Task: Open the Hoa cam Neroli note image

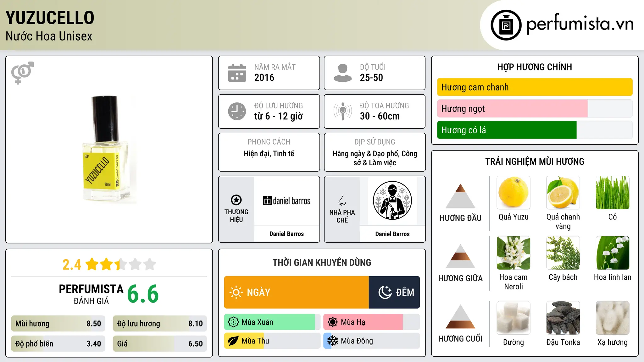Action: coord(514,253)
